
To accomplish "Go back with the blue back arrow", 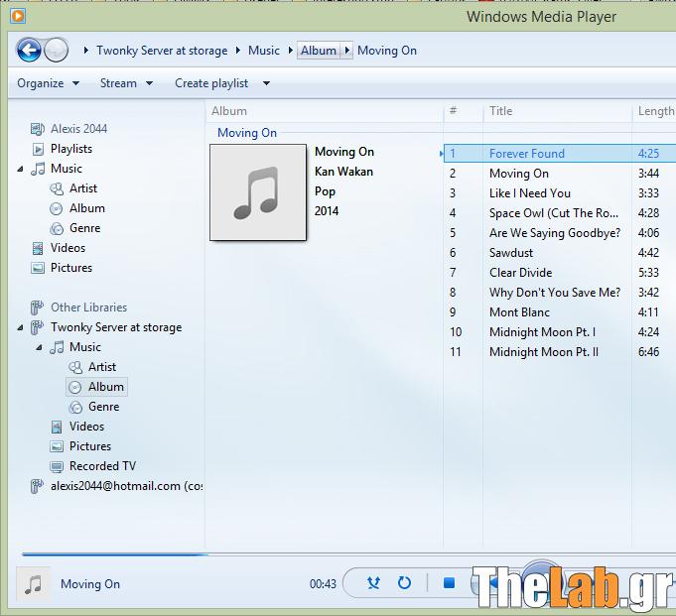I will pyautogui.click(x=29, y=51).
